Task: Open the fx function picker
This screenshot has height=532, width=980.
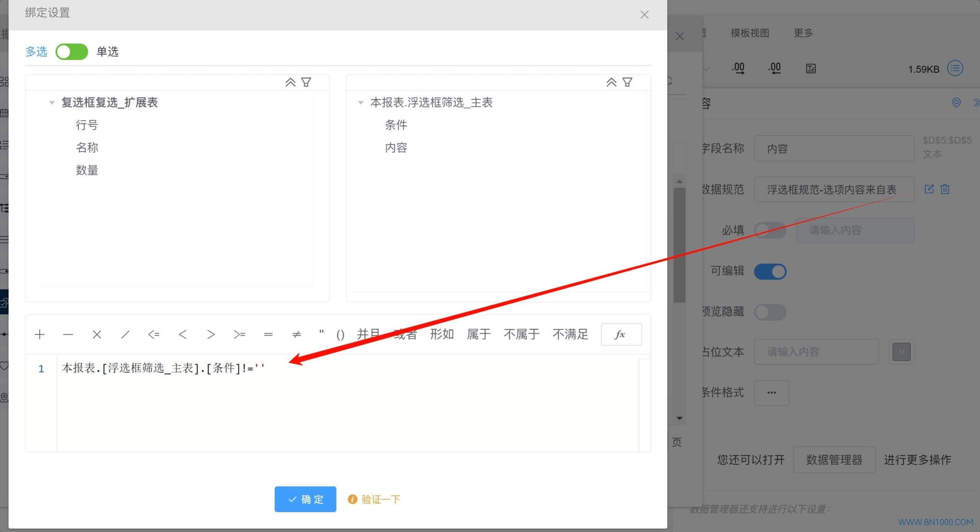Action: (x=621, y=335)
